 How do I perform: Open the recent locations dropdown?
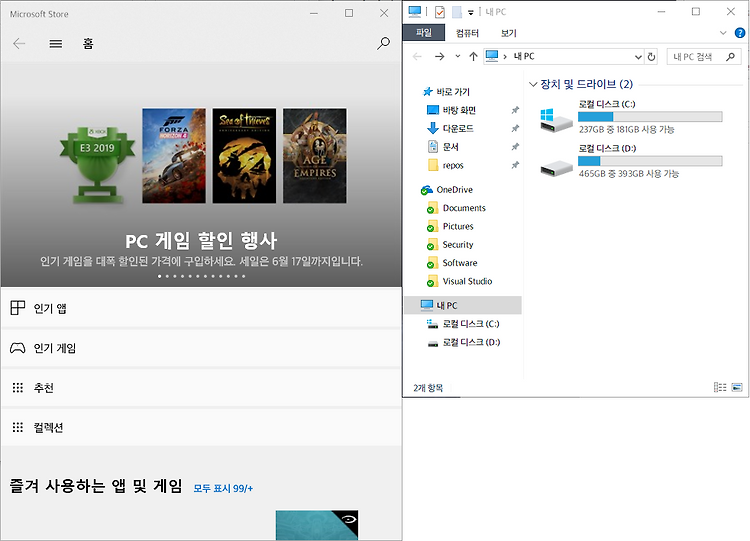coord(458,56)
